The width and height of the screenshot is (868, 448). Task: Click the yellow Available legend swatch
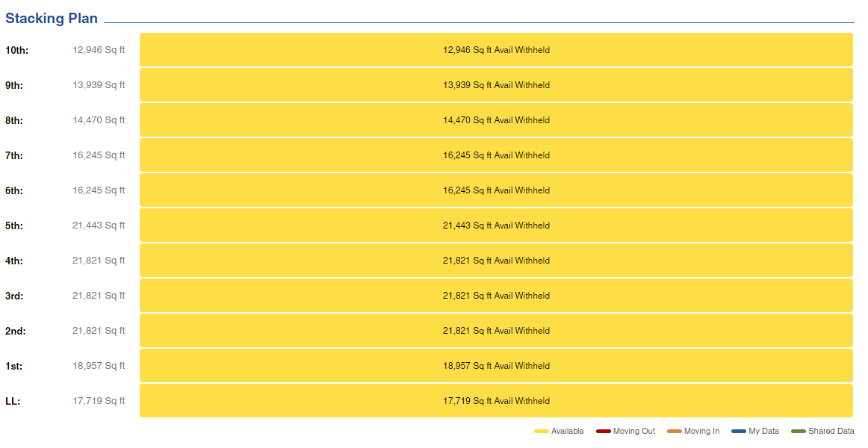542,432
